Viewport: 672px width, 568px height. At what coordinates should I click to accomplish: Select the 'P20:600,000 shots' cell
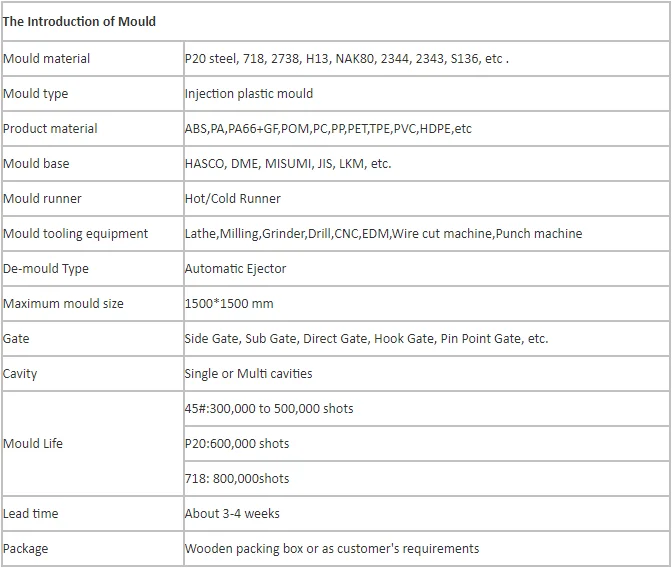[x=426, y=444]
